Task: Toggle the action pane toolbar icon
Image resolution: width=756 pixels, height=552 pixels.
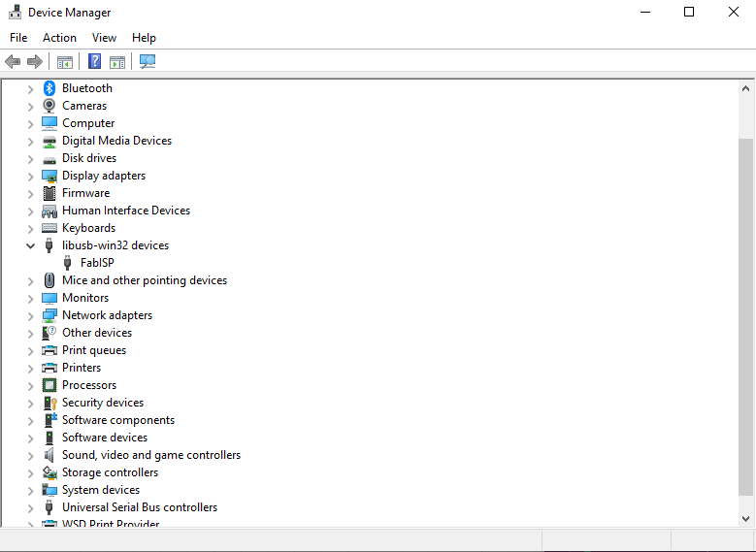Action: (x=117, y=62)
